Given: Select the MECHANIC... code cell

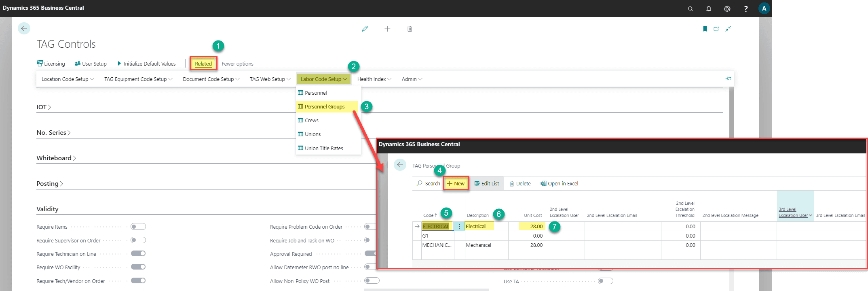Looking at the screenshot, I should [437, 245].
